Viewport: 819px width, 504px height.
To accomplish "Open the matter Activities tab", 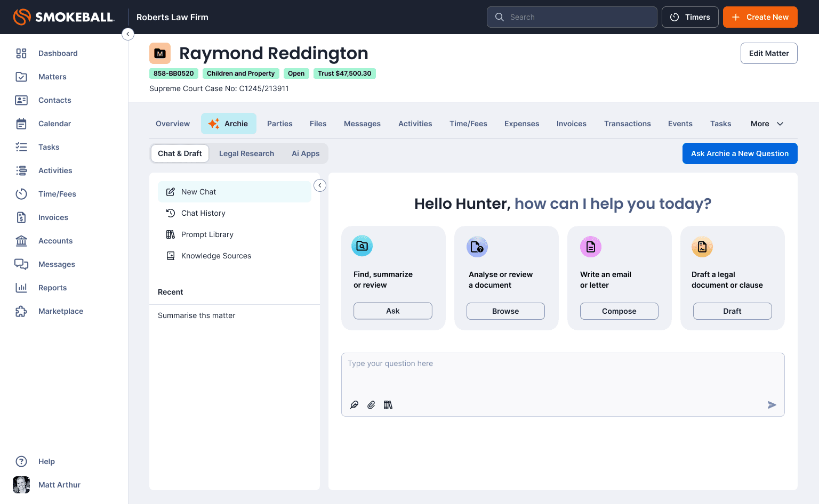I will 415,124.
